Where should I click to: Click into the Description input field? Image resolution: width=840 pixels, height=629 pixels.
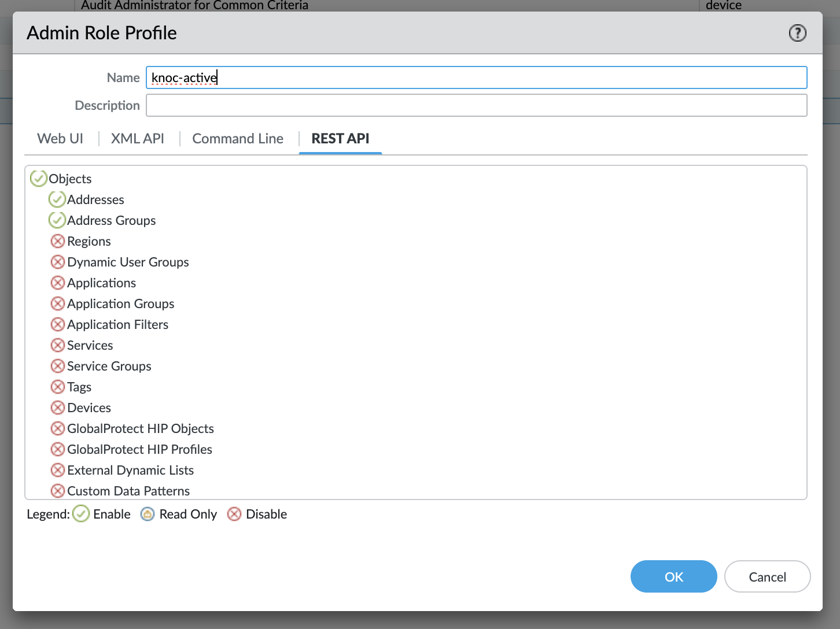click(x=476, y=105)
